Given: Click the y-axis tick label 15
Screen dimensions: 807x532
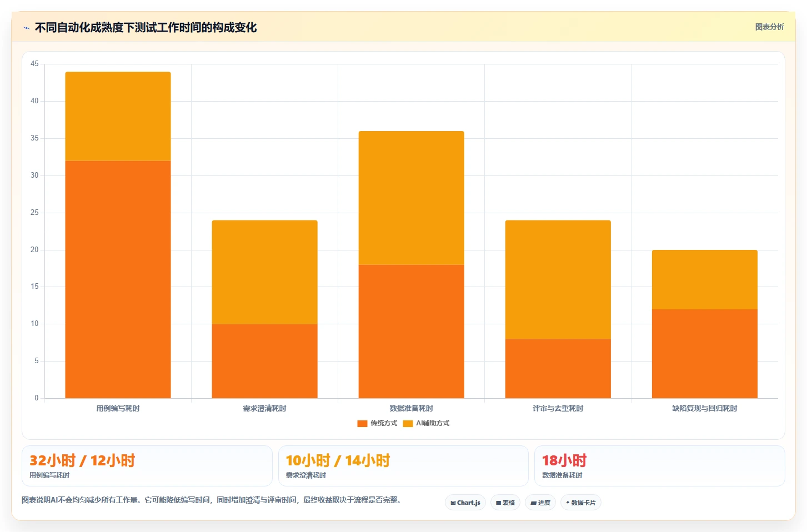Looking at the screenshot, I should click(34, 287).
